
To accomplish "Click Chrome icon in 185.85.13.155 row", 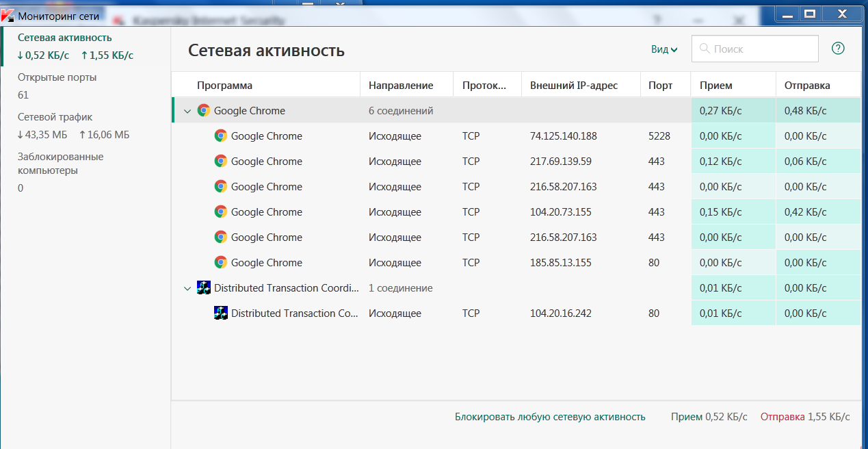I will [220, 262].
